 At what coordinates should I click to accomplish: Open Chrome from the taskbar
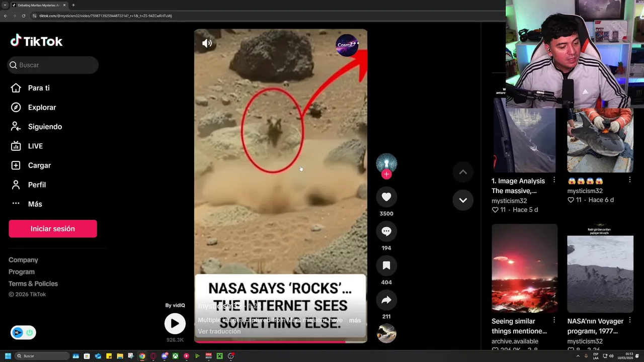[142, 356]
